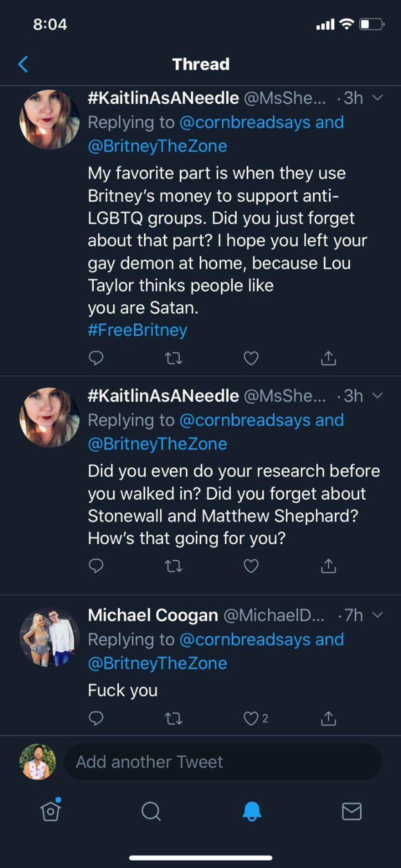Switch to the Home tab

[x=51, y=811]
